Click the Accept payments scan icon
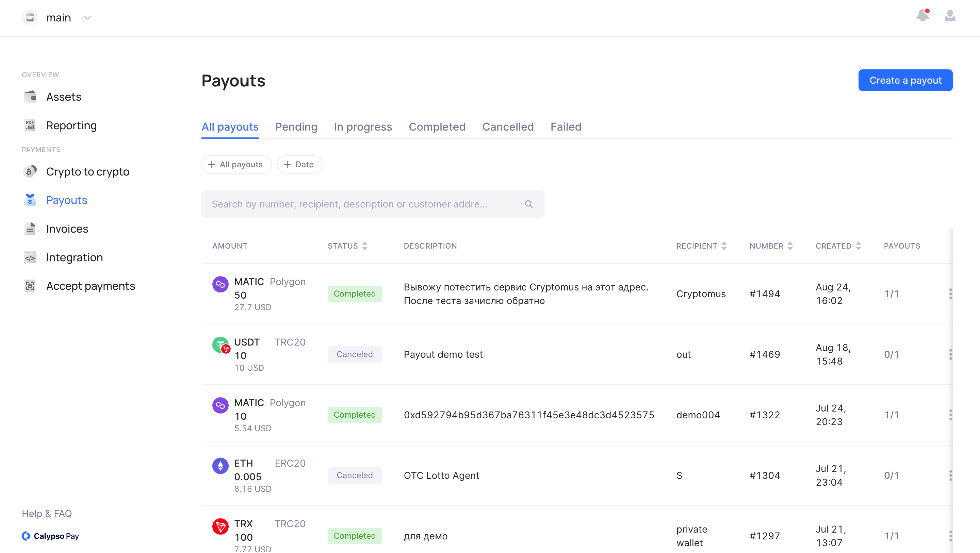Viewport: 980px width, 553px height. click(30, 286)
